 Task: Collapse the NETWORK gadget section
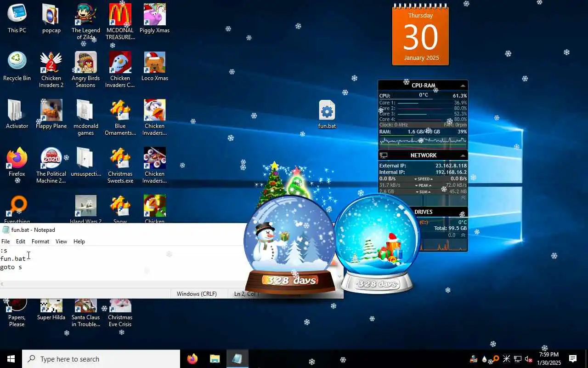click(463, 155)
